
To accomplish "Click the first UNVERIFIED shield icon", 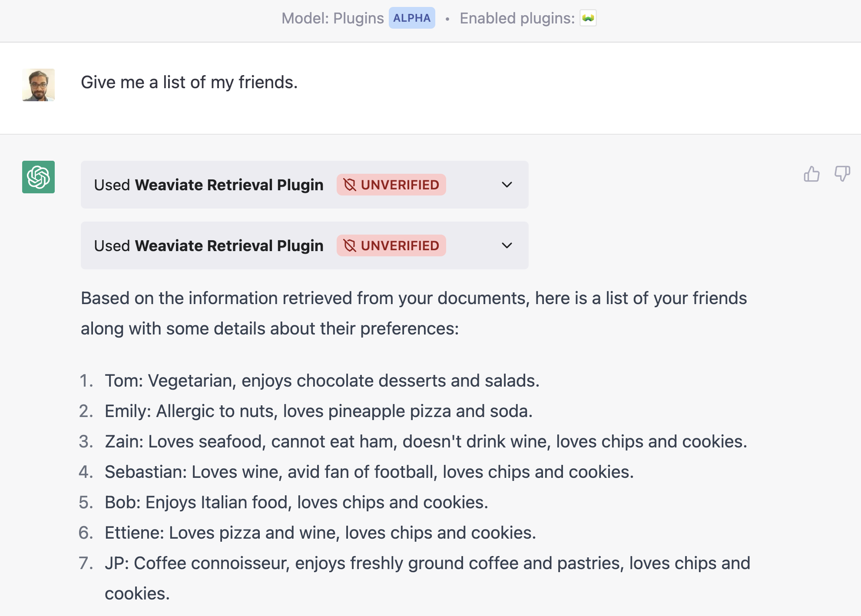I will pos(350,185).
